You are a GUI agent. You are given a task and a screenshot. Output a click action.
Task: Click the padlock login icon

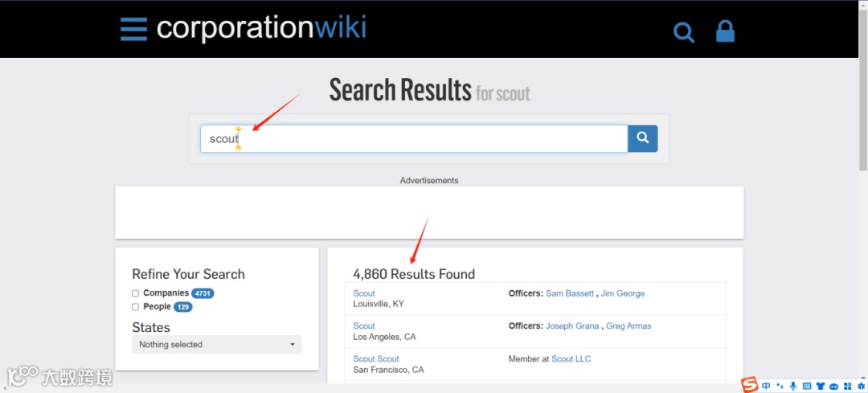click(725, 31)
